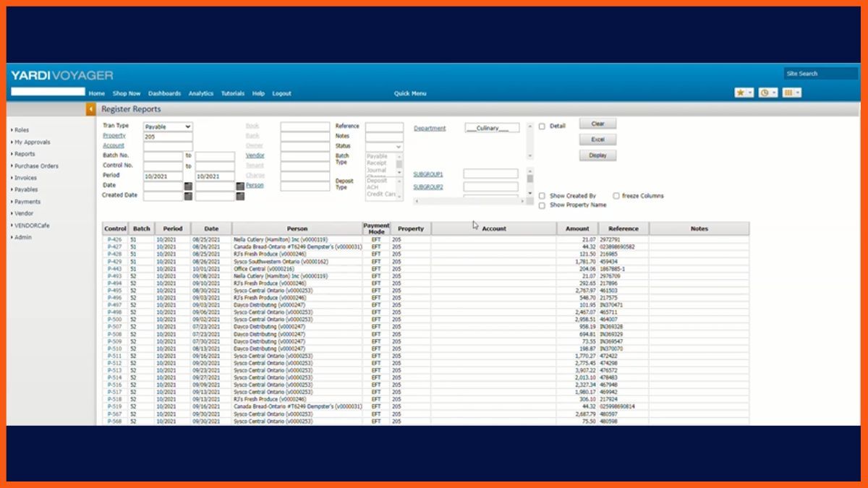Sort by the Person column header
The width and height of the screenshot is (868, 488).
(x=297, y=228)
